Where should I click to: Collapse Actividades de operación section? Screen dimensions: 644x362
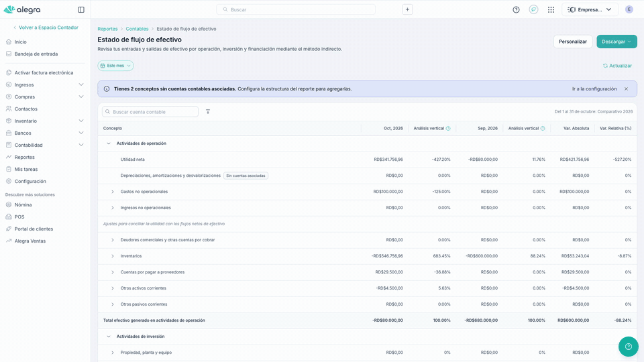[x=109, y=143]
